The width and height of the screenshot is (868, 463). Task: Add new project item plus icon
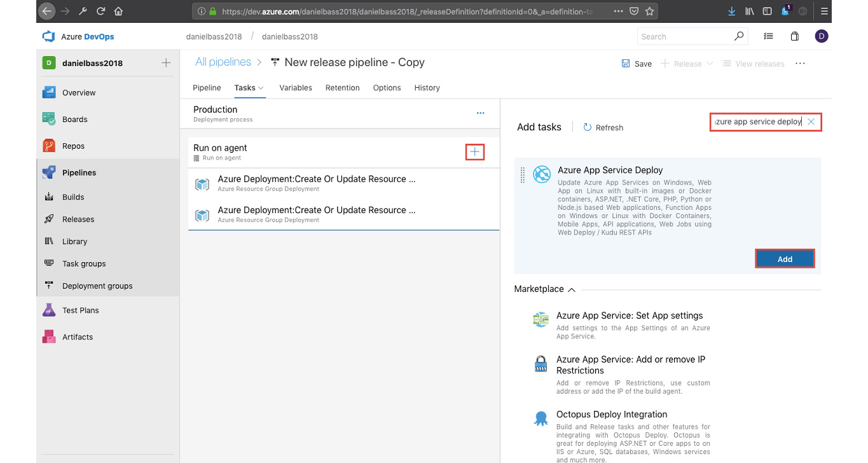(166, 63)
